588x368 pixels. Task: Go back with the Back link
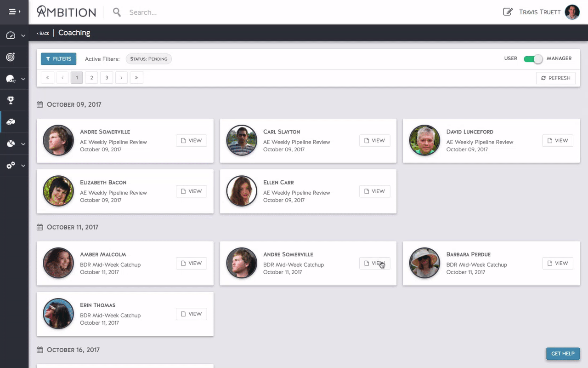43,33
